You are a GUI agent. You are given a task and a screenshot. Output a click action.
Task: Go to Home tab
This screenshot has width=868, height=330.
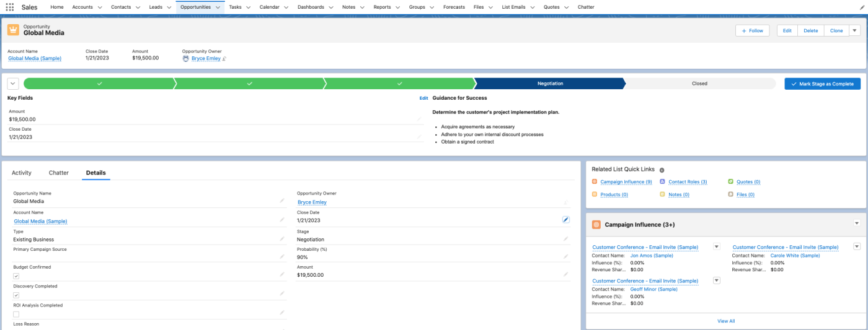tap(57, 7)
